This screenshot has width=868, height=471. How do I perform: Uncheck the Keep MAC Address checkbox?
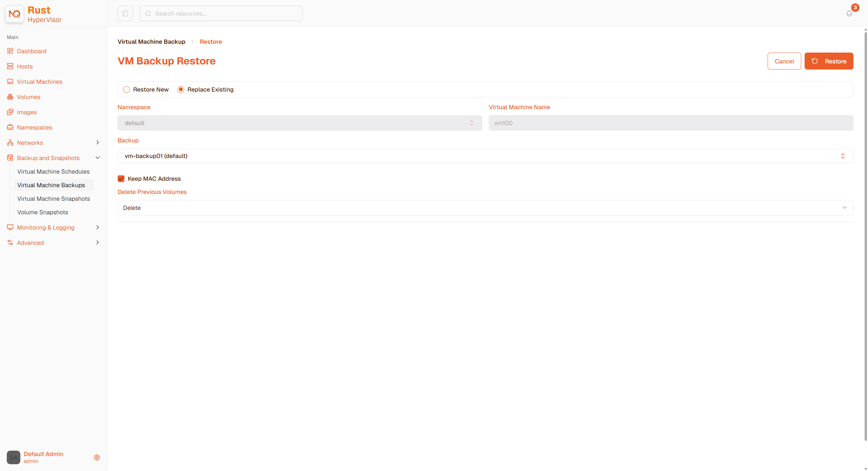click(121, 179)
